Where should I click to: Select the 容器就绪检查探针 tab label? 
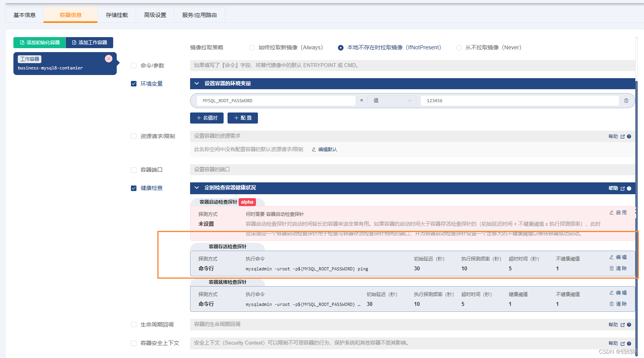coord(228,282)
